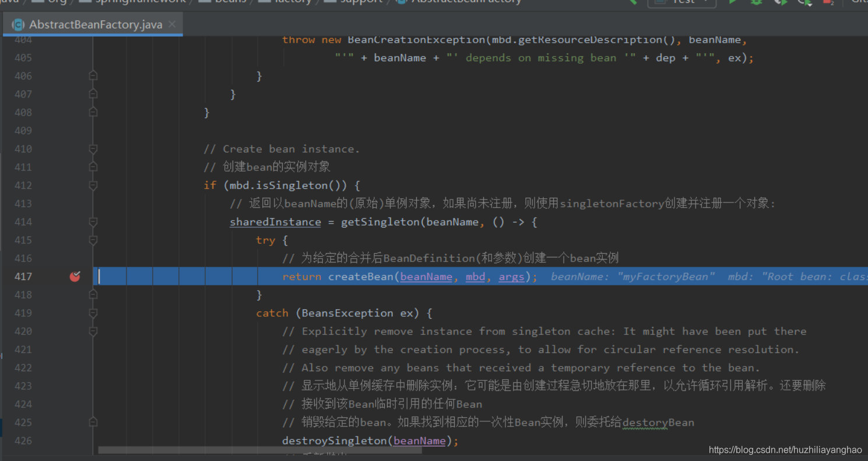
Task: Click the class icon on AbstractBeanFactory.java tab
Action: [18, 25]
